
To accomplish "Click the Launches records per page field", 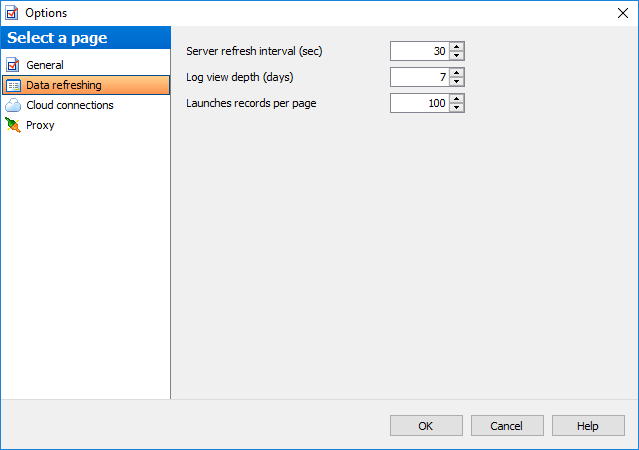I will (x=420, y=103).
